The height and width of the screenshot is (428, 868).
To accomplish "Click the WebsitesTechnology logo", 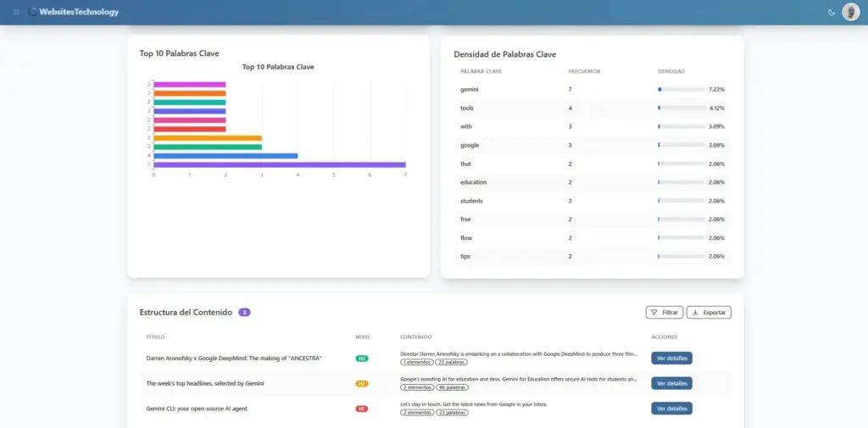I will tap(74, 12).
